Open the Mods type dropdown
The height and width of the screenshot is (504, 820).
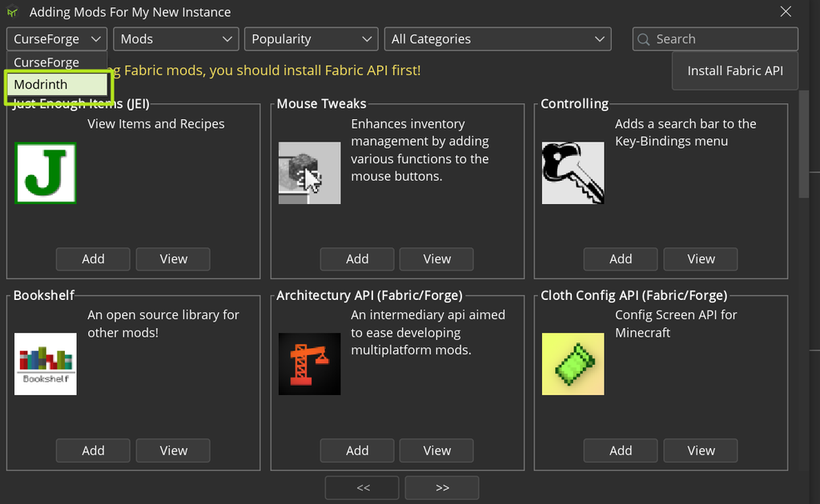(175, 39)
